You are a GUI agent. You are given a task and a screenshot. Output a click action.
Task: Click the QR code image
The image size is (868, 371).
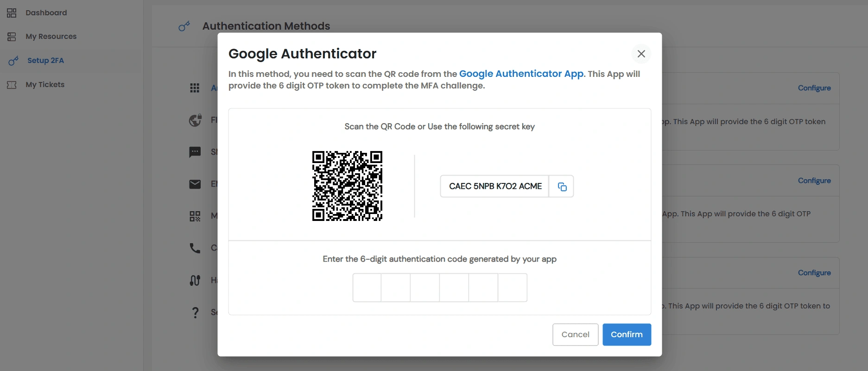pos(347,186)
